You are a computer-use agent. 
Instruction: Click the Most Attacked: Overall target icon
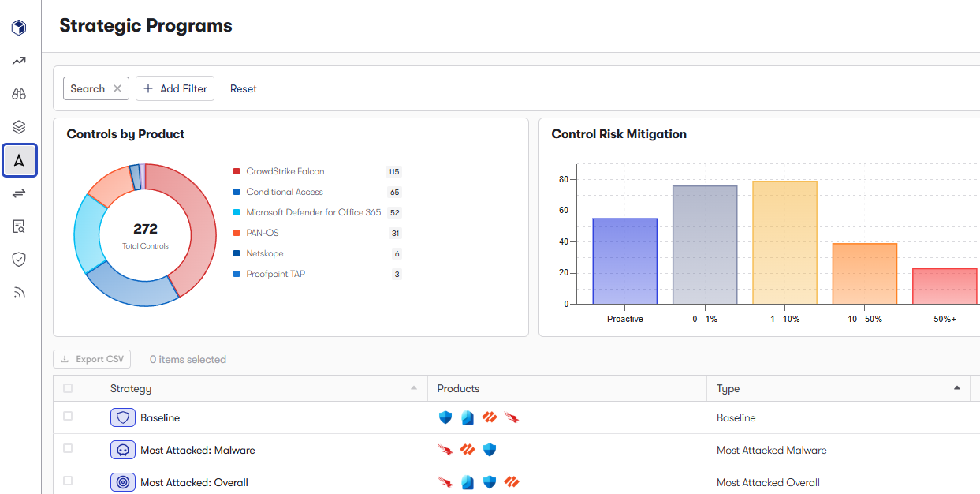tap(123, 482)
